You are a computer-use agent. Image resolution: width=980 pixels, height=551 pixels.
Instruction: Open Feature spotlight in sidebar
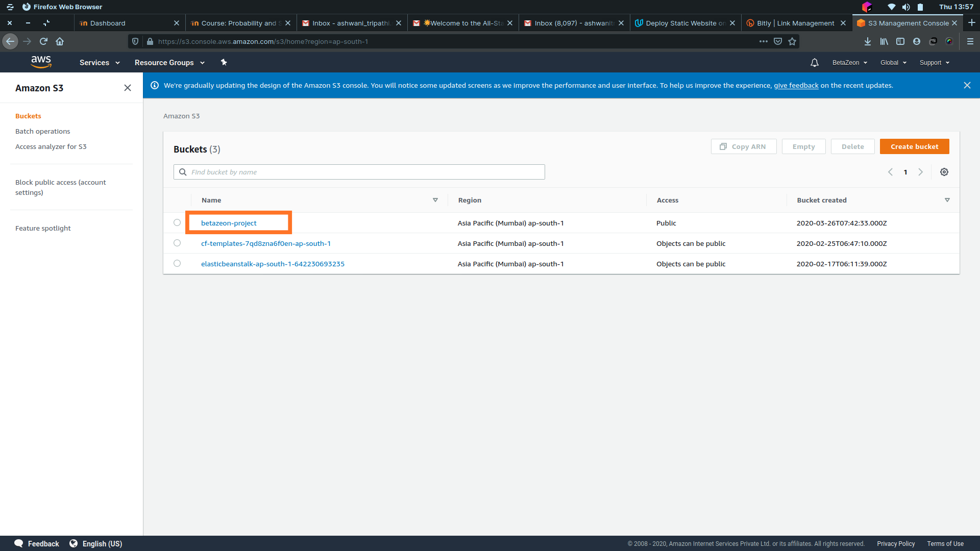pyautogui.click(x=43, y=228)
